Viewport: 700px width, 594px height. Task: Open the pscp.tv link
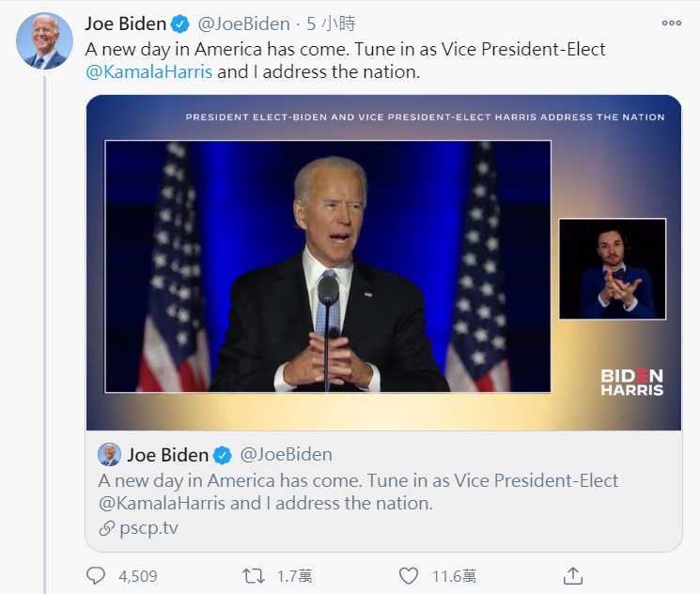148,528
